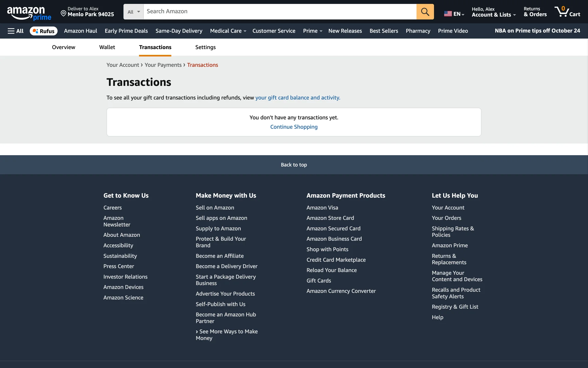Expand the Prime nav dropdown

click(312, 31)
